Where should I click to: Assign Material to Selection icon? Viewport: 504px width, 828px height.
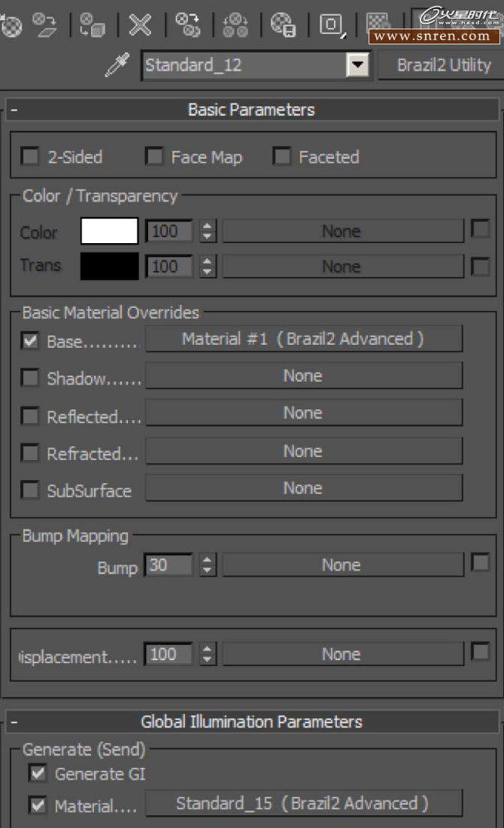[x=92, y=25]
